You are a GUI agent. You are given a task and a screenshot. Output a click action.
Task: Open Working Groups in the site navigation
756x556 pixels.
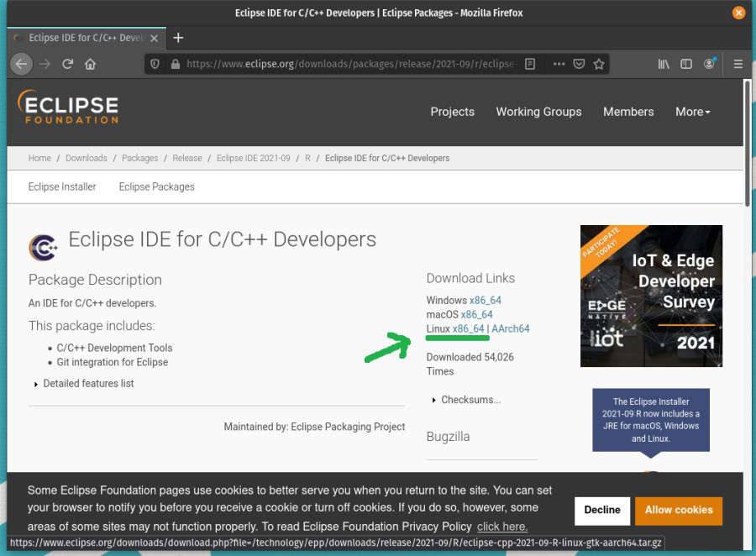tap(538, 112)
